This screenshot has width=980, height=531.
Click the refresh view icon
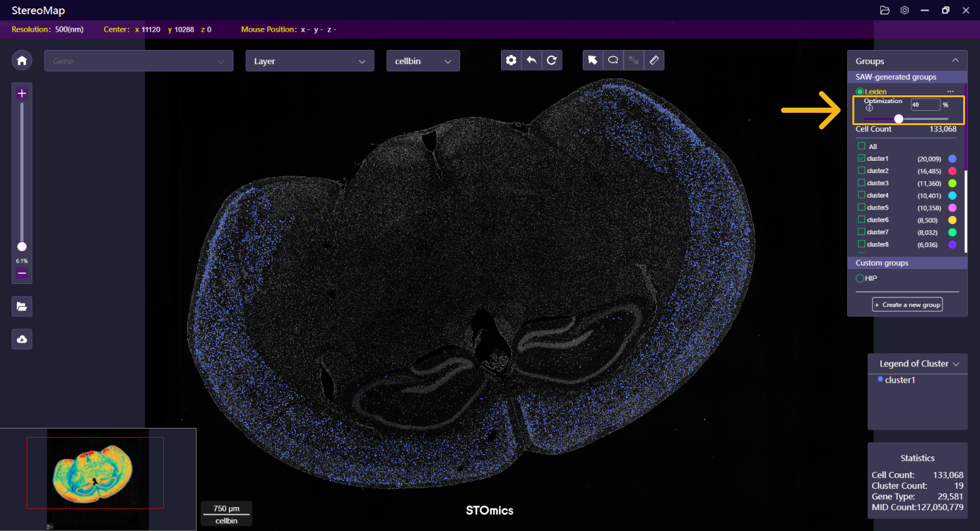[552, 60]
